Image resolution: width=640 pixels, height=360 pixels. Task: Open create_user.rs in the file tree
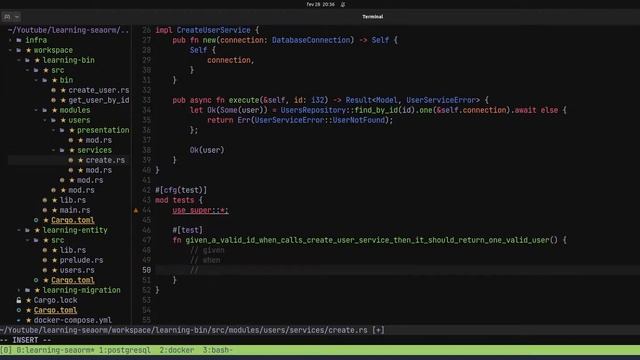pos(99,90)
